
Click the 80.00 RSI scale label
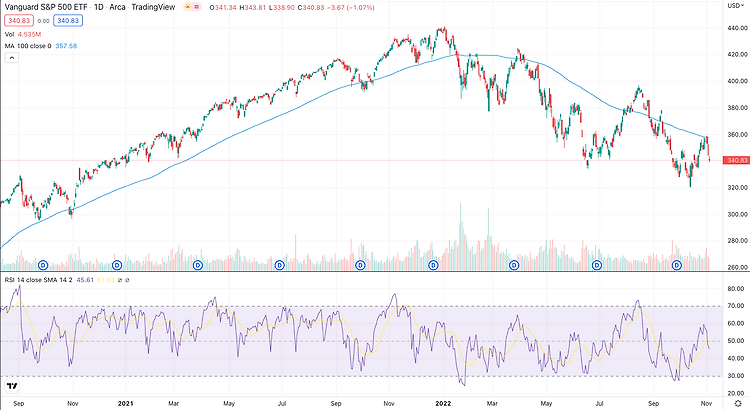coord(737,288)
